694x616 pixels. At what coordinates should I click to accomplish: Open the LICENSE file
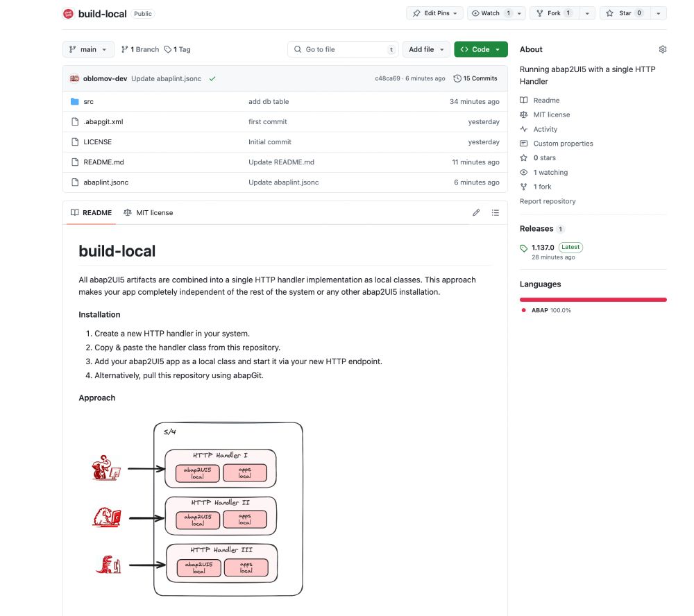point(97,142)
